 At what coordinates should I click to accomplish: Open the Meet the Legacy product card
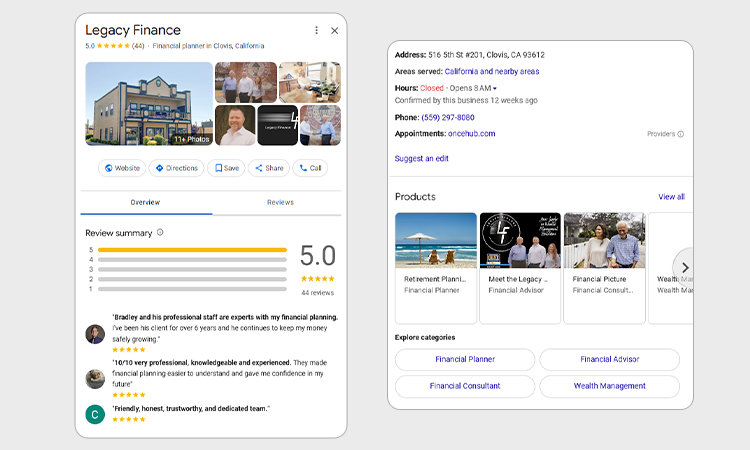click(x=520, y=268)
